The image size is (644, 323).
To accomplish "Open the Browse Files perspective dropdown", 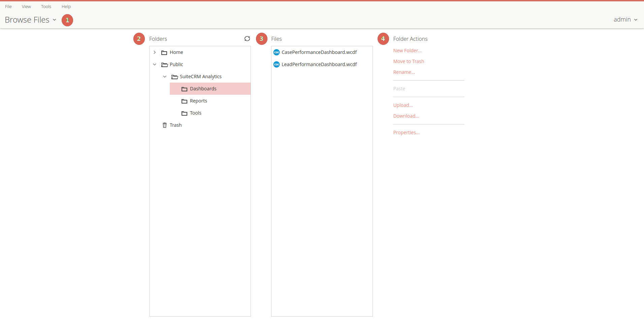I will click(x=30, y=20).
